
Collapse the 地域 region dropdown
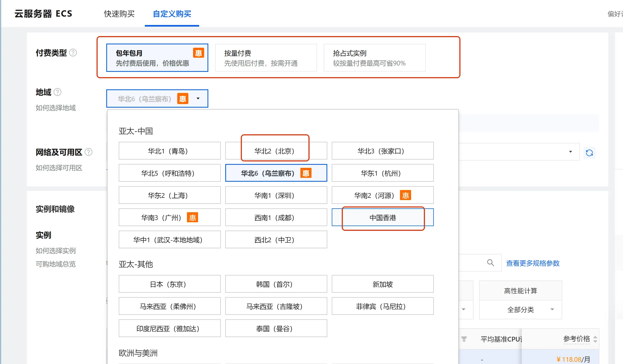pyautogui.click(x=157, y=98)
